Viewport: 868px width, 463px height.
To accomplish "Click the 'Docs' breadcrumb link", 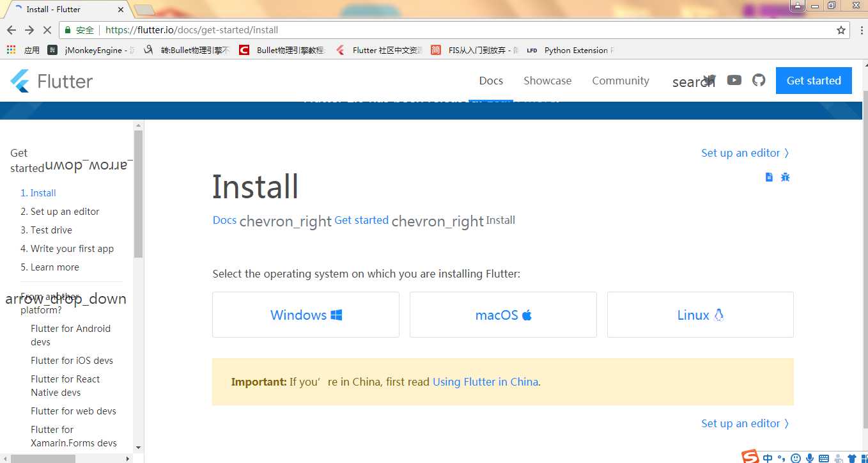I will (224, 220).
